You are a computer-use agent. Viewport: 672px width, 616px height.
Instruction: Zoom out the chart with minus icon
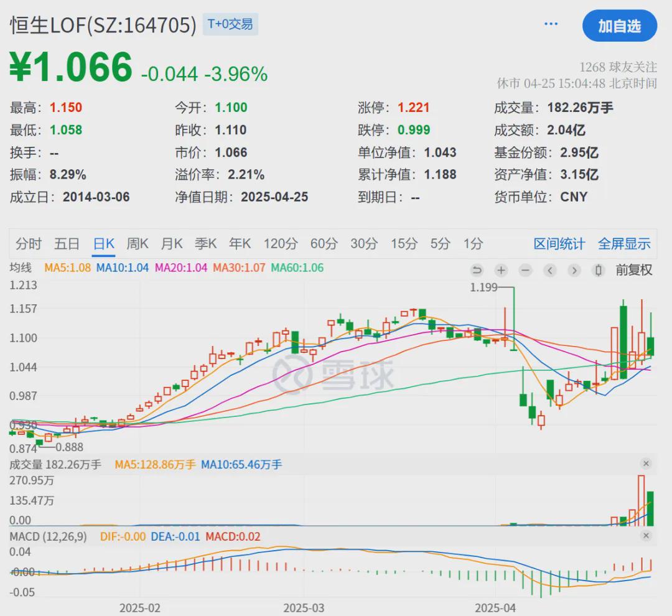(x=525, y=270)
